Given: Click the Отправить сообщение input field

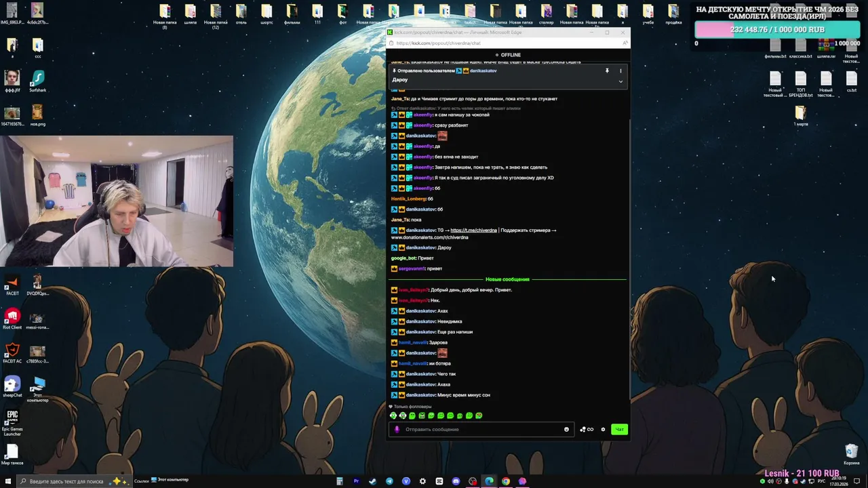Looking at the screenshot, I should 483,429.
